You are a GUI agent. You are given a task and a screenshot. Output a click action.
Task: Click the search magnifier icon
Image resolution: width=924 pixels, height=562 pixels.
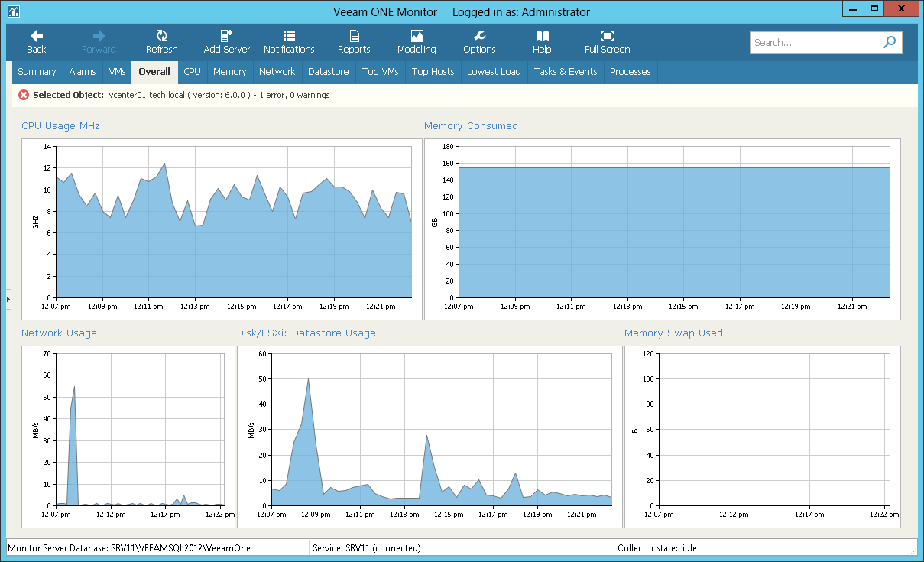point(890,43)
